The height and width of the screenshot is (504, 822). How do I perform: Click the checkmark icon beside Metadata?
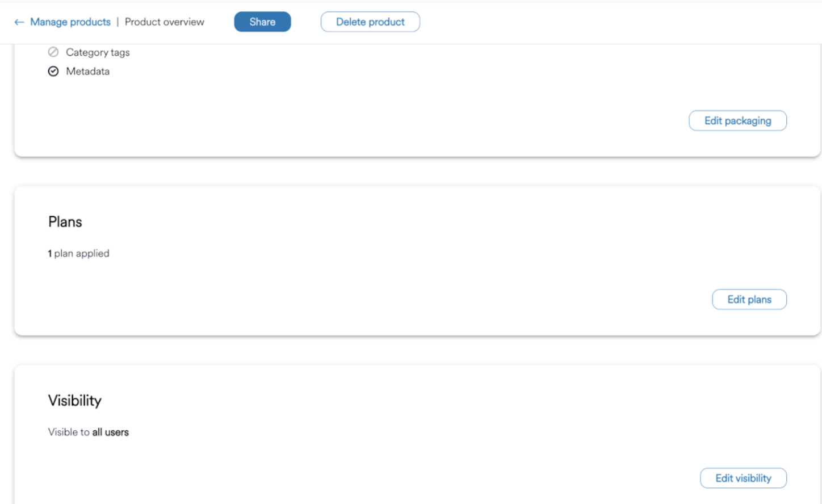53,72
